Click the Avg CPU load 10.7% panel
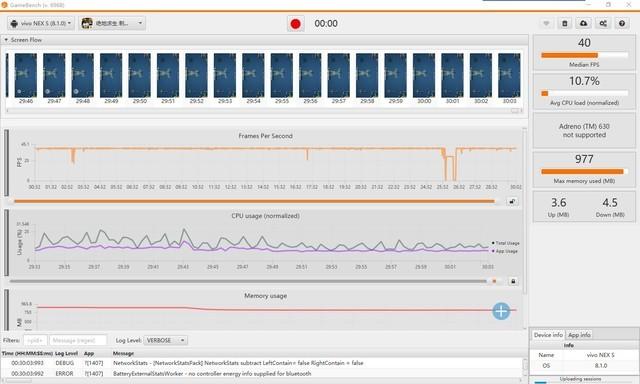The width and height of the screenshot is (640, 384). (x=584, y=91)
